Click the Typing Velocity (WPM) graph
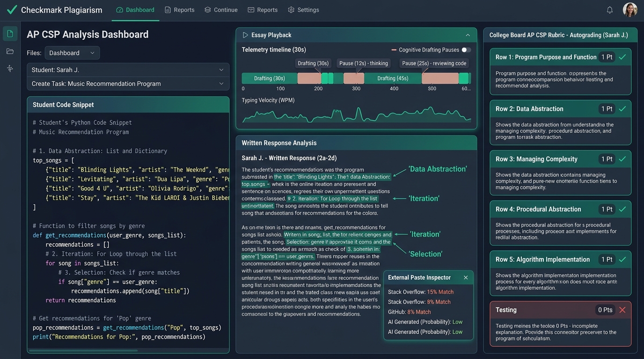Screen dimensions: 644x359 (x=356, y=115)
